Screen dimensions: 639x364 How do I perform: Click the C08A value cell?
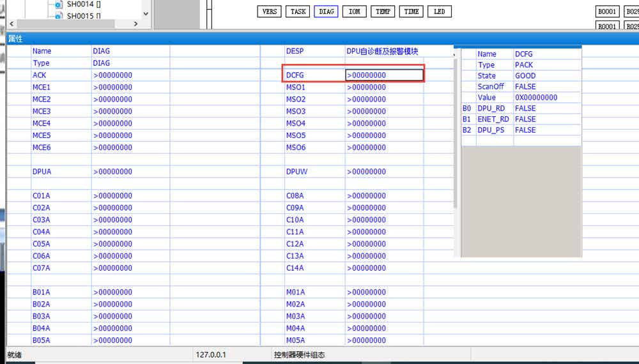tap(384, 195)
